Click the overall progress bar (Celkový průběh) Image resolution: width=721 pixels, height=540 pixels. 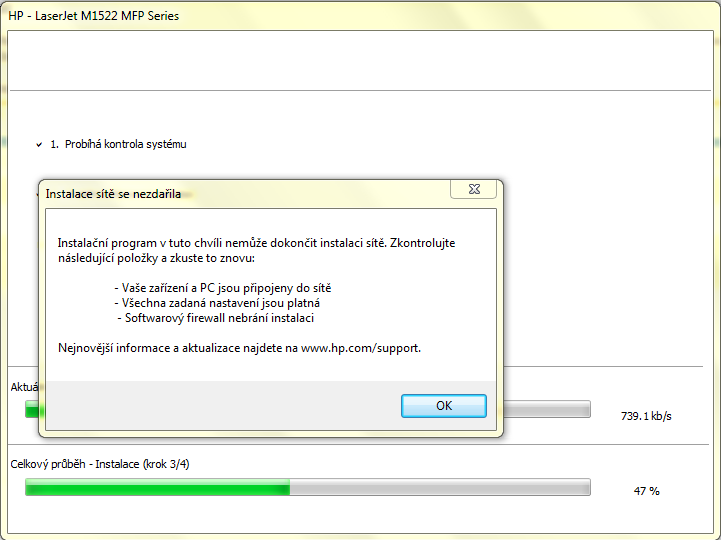click(308, 487)
